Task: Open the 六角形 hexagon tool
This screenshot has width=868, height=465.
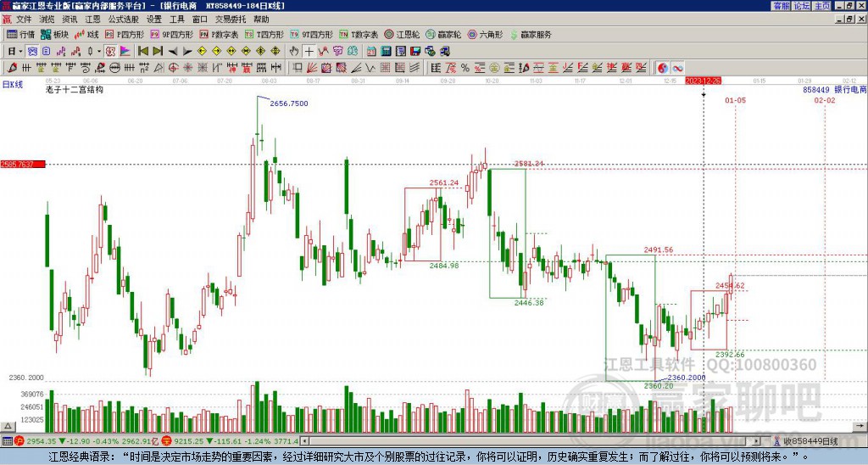Action: [486, 34]
